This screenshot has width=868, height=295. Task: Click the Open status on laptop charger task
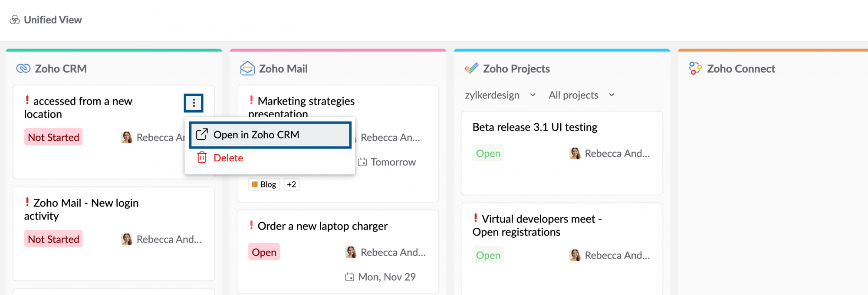264,252
